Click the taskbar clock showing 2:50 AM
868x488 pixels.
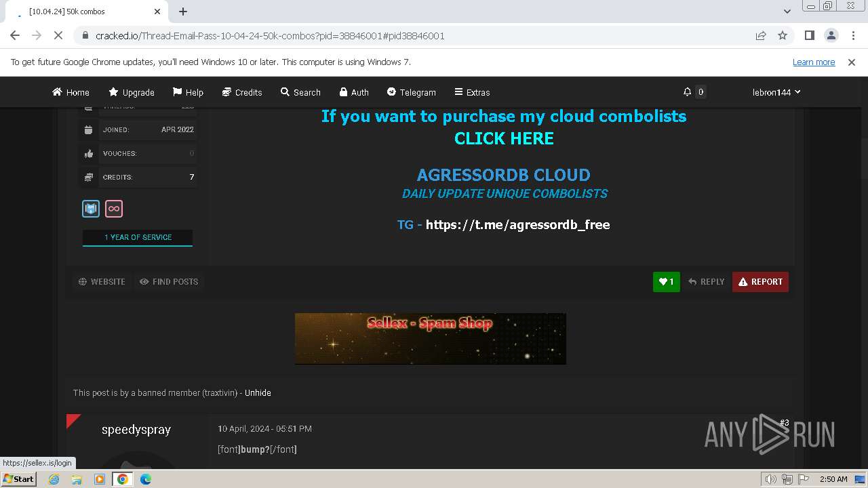tap(833, 479)
